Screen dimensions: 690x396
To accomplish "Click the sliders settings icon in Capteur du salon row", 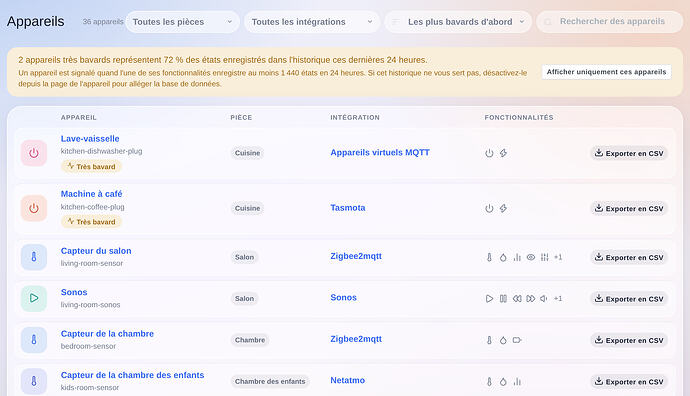I will (545, 257).
